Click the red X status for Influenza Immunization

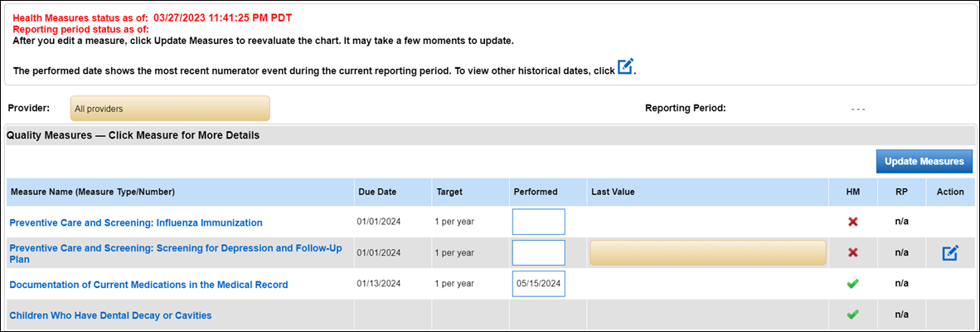coord(852,222)
